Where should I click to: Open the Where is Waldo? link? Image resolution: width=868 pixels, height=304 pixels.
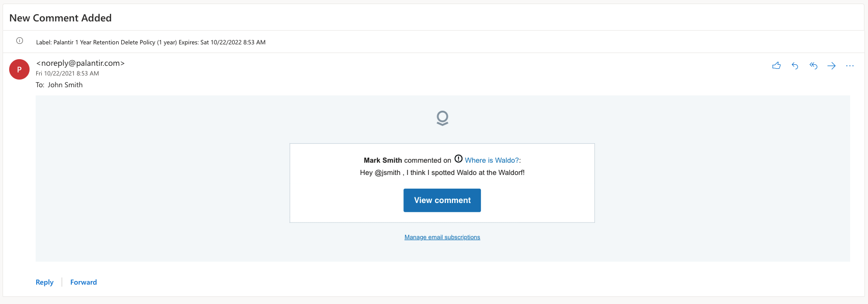point(492,160)
